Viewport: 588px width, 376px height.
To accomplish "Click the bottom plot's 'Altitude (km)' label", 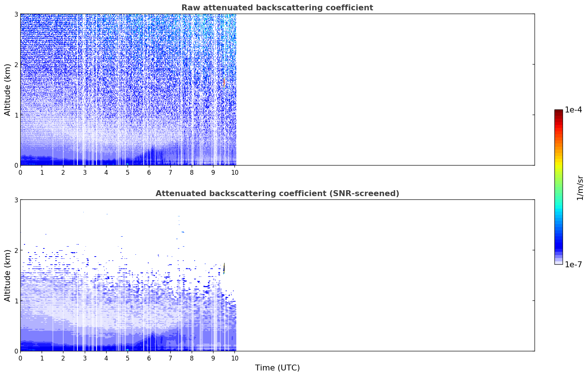I will point(8,275).
